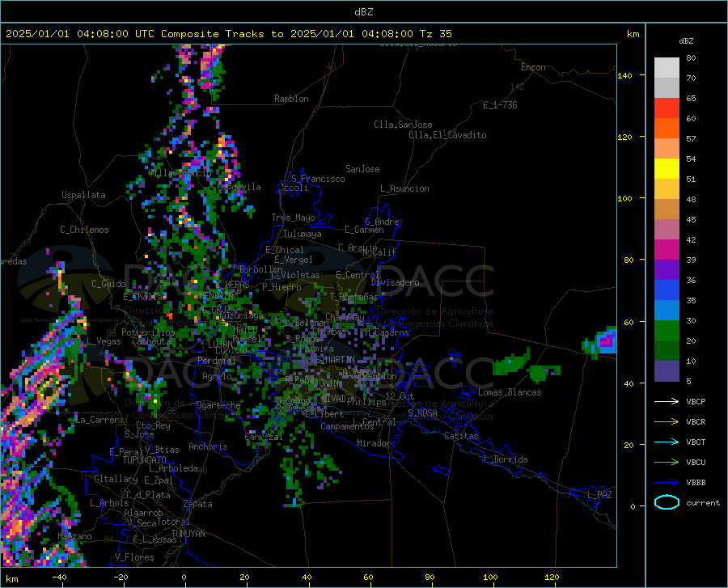Image resolution: width=728 pixels, height=588 pixels.
Task: Click the 'Mirador' map label
Action: (x=374, y=443)
